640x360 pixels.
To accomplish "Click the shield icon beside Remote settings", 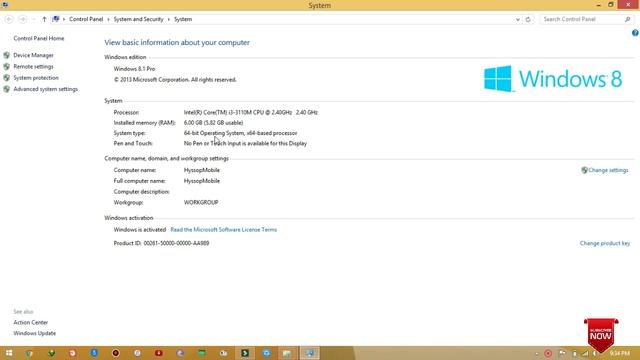I will [7, 67].
